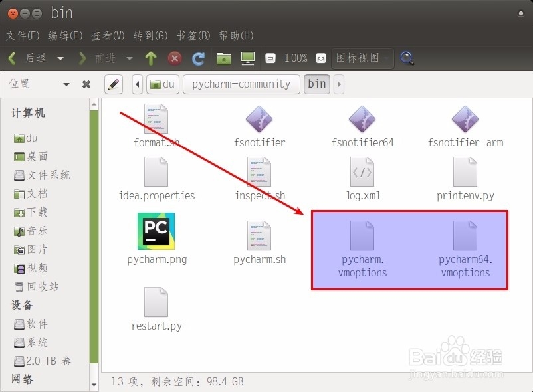Viewport: 533px width, 392px height.
Task: Zoom out with the minus button
Action: click(270, 58)
